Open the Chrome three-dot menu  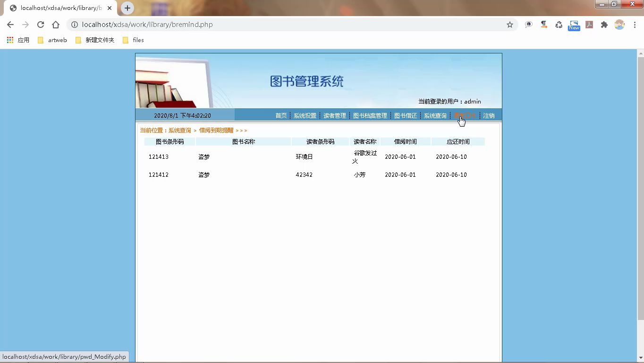(635, 24)
